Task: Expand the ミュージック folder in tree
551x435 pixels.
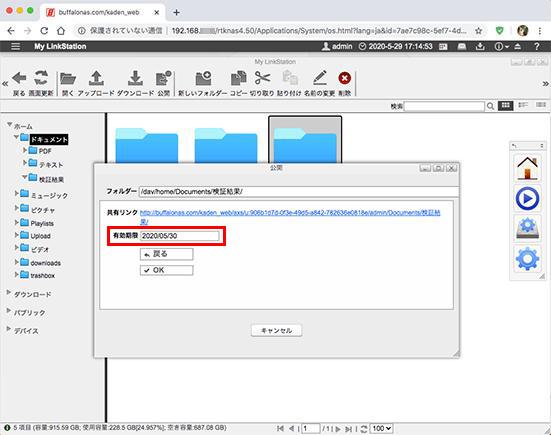Action: [17, 193]
